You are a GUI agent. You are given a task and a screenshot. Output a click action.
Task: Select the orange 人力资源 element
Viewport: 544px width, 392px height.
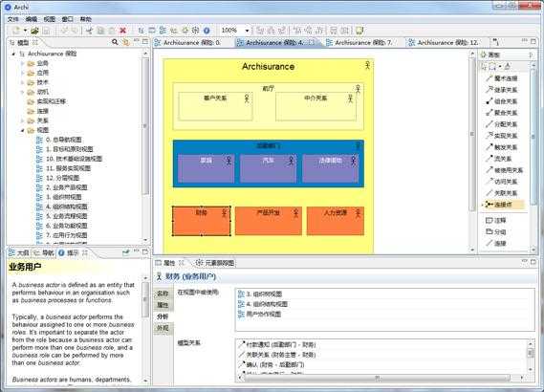click(336, 221)
